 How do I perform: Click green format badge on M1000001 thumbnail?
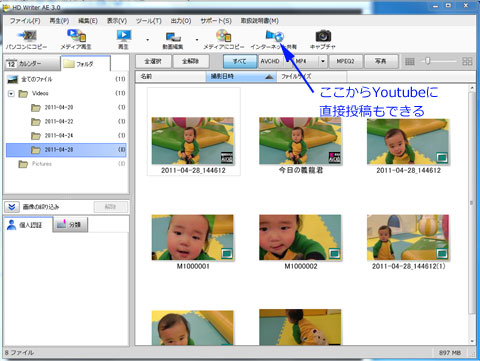(x=227, y=254)
